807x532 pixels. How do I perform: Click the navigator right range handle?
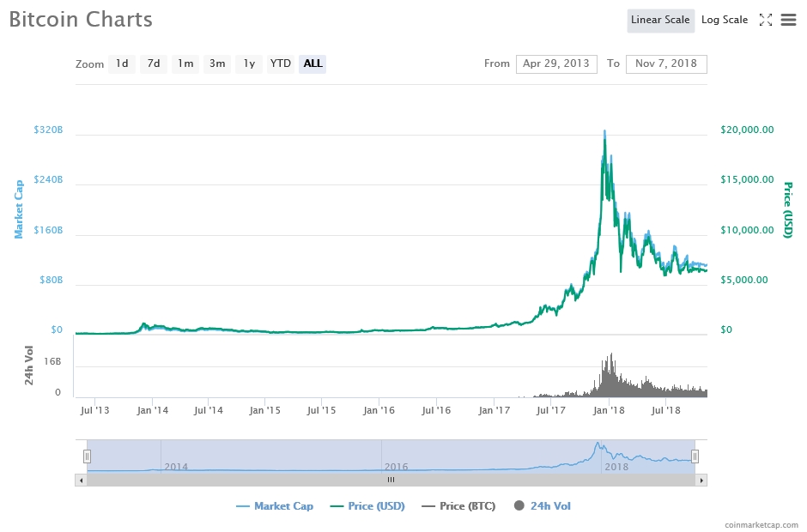point(695,456)
